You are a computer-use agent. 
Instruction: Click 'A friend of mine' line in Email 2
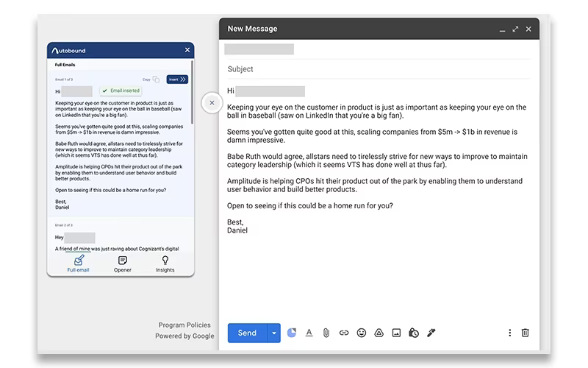coord(117,249)
